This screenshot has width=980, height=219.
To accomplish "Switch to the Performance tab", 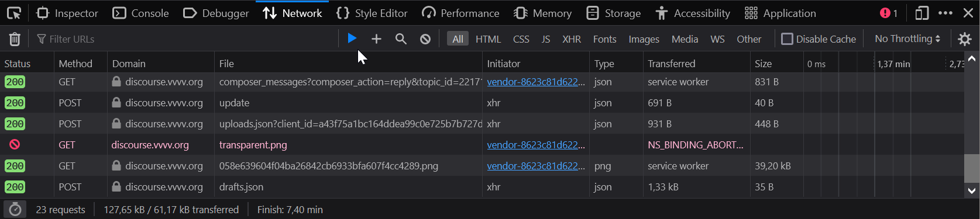I will (460, 13).
